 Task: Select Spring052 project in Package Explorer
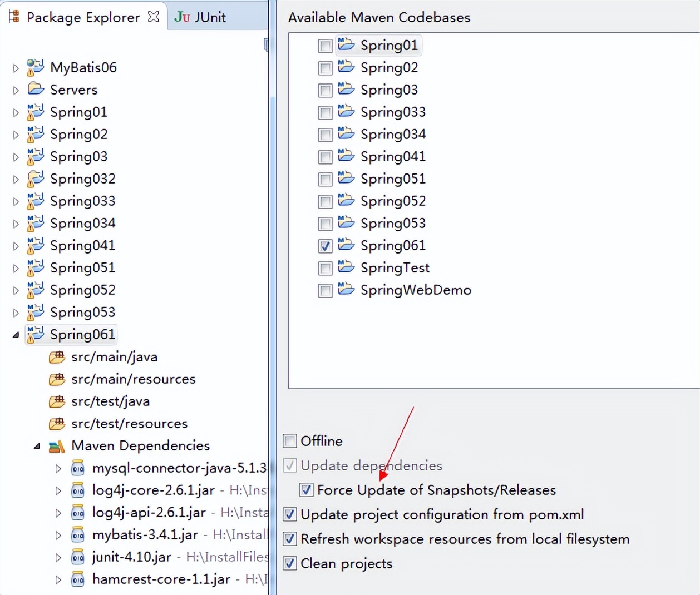point(82,290)
